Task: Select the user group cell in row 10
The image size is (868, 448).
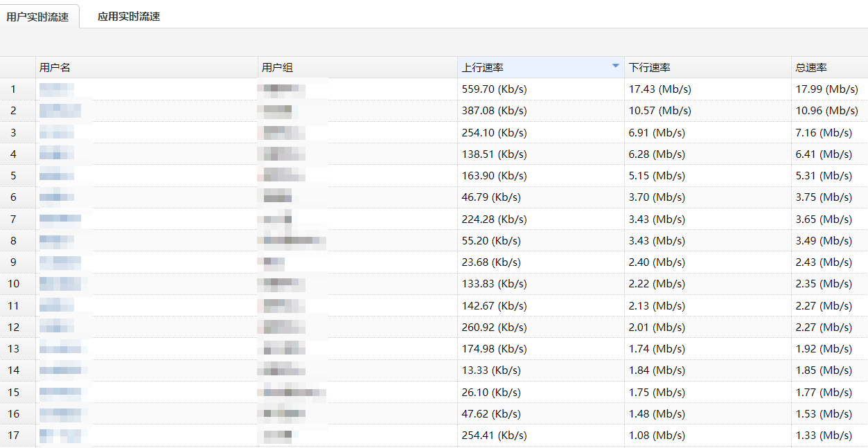Action: 281,284
